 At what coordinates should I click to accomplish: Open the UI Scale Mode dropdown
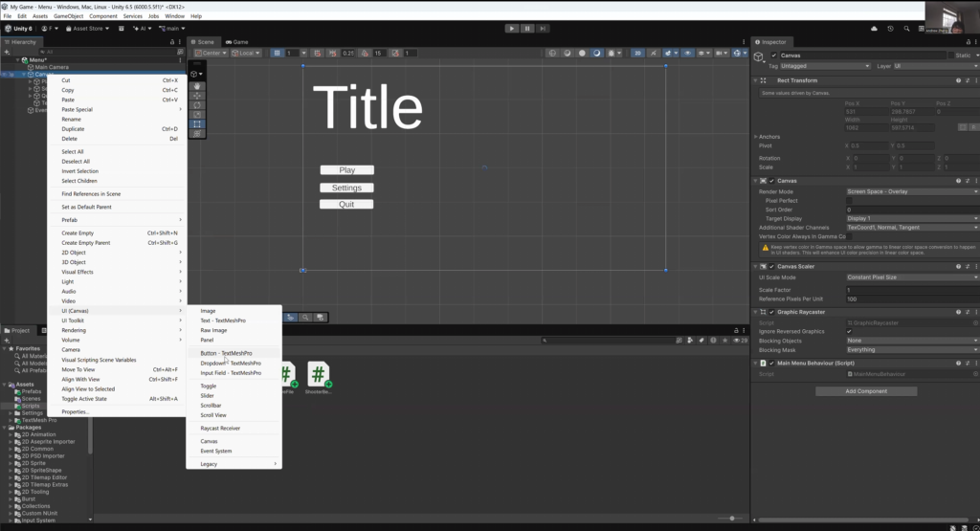pyautogui.click(x=912, y=277)
